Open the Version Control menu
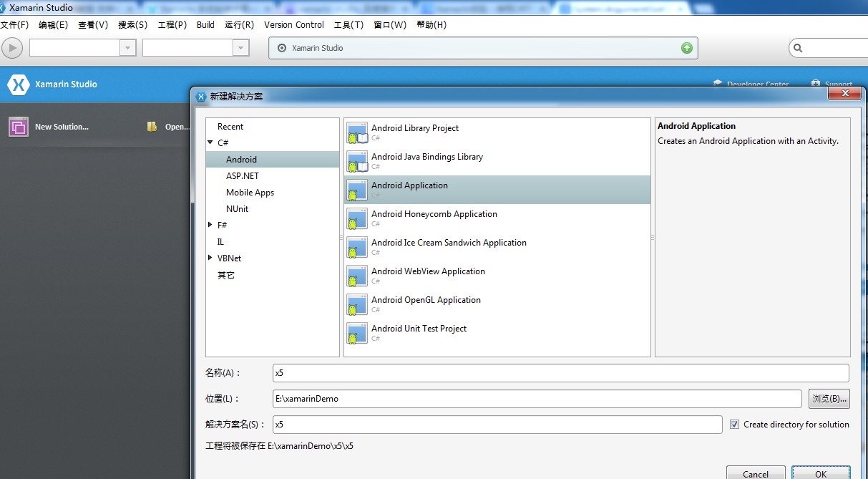Screen dimensions: 868x479 click(x=294, y=24)
